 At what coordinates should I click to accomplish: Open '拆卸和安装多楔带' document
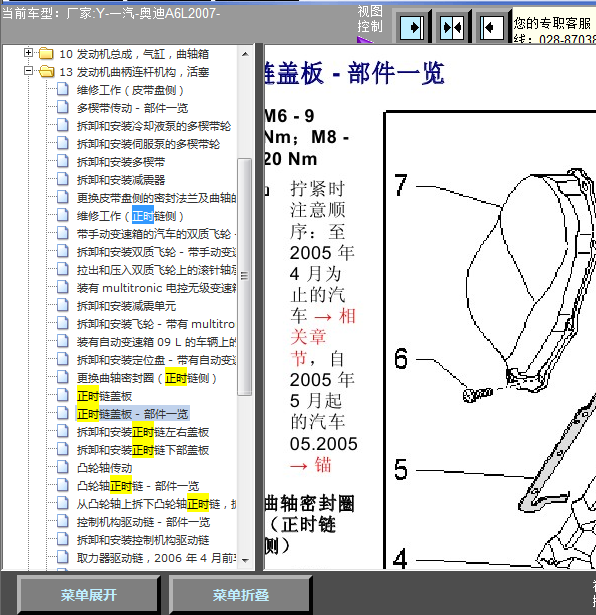point(121,162)
